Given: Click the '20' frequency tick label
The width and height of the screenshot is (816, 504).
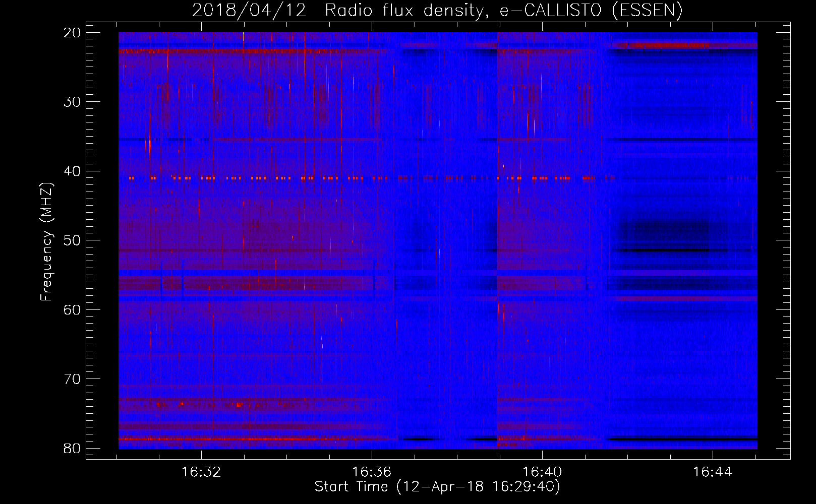Looking at the screenshot, I should click(72, 33).
